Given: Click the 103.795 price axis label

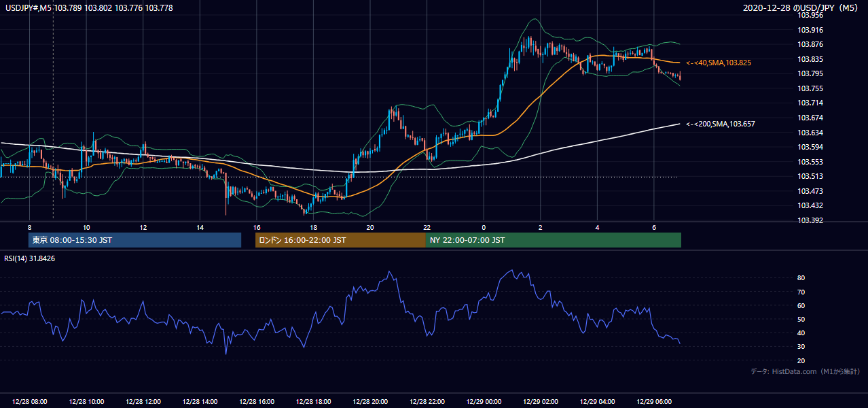Looking at the screenshot, I should [809, 73].
